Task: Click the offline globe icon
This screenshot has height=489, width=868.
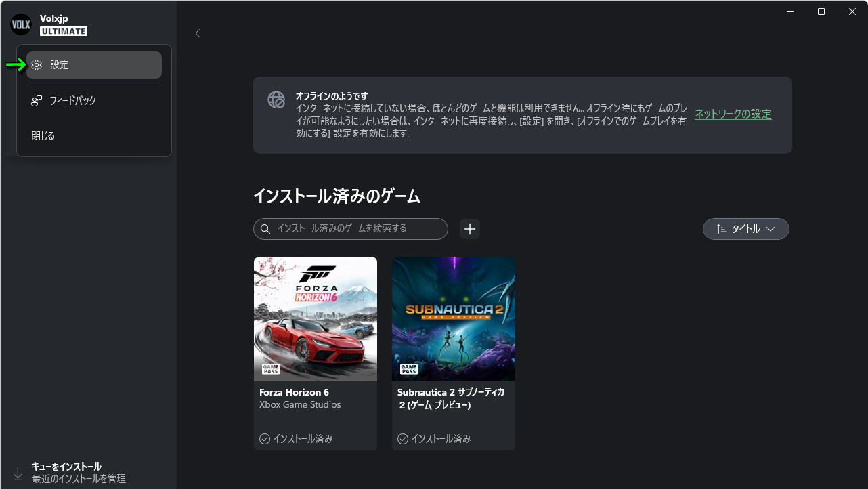Action: tap(276, 100)
